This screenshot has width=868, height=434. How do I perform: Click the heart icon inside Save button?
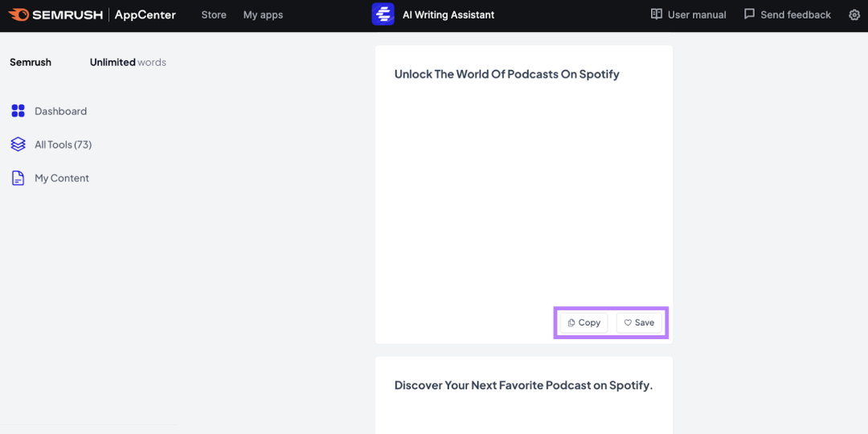(628, 323)
